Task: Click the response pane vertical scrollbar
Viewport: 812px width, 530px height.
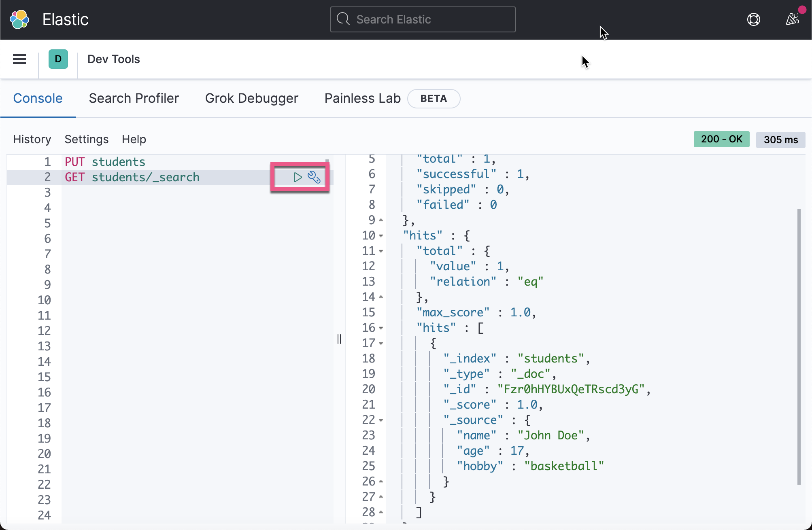Action: pyautogui.click(x=799, y=346)
